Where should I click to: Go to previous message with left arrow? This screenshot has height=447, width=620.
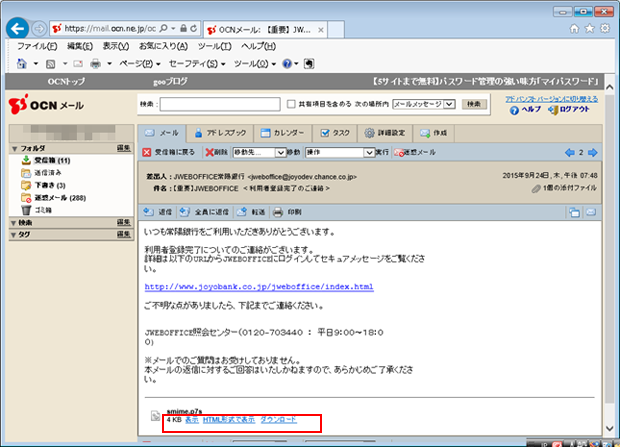pyautogui.click(x=570, y=152)
